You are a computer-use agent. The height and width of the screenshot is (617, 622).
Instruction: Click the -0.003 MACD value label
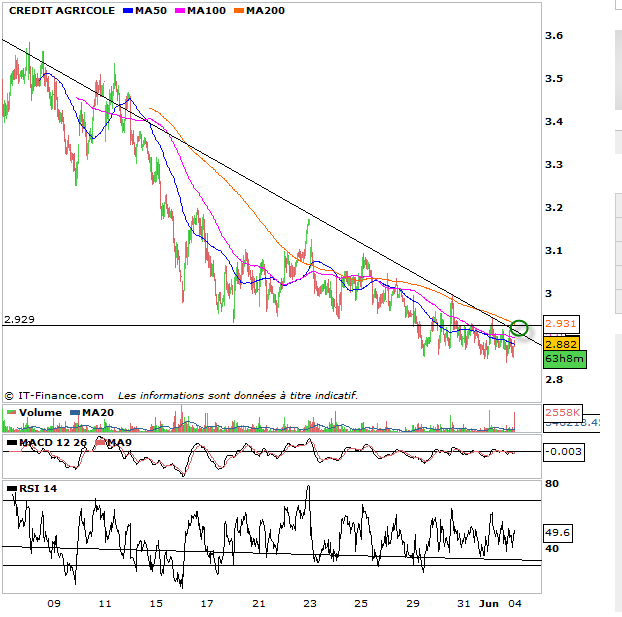pos(562,452)
